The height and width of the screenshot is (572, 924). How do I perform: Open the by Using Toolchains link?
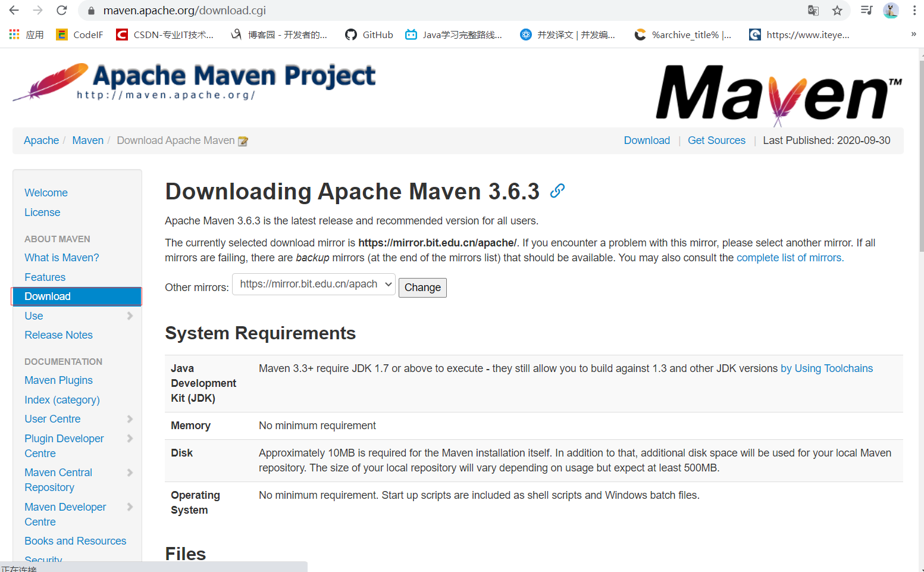826,368
